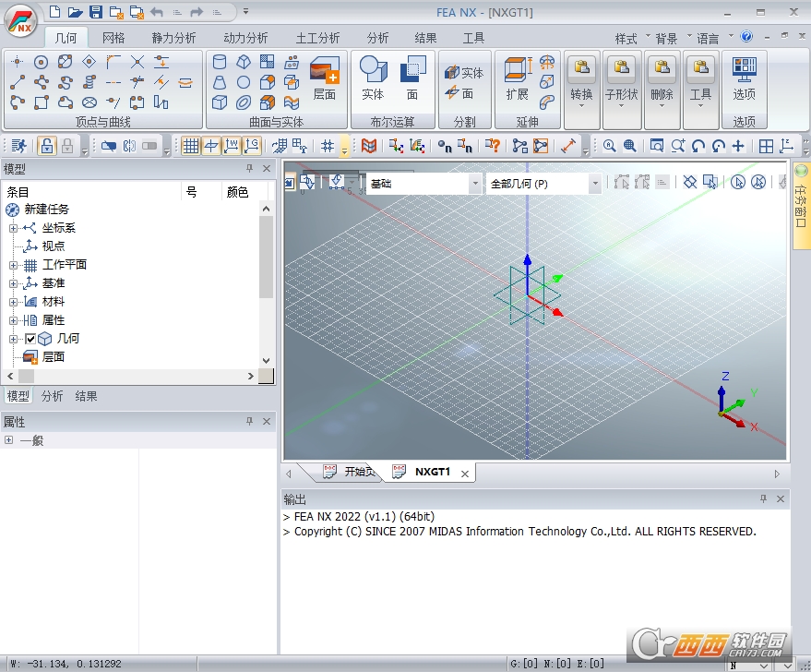
Task: Click the split-window view layout icon
Action: coord(766,146)
